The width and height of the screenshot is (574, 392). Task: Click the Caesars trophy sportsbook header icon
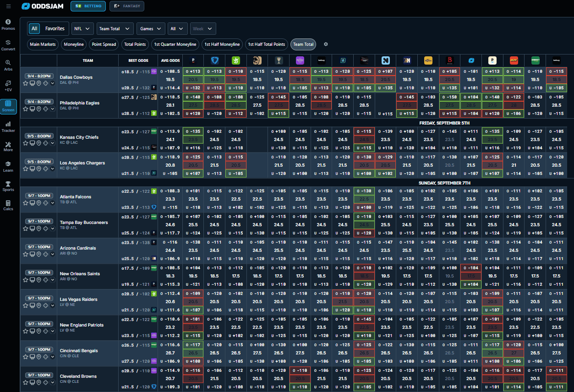click(x=279, y=60)
